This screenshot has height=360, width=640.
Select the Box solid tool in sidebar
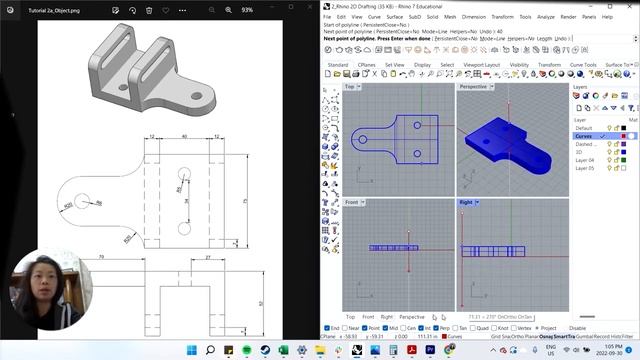[x=326, y=147]
